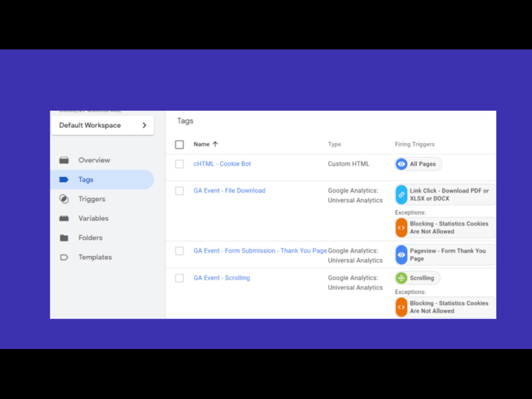Click the link icon of Link Click trigger

tap(401, 195)
